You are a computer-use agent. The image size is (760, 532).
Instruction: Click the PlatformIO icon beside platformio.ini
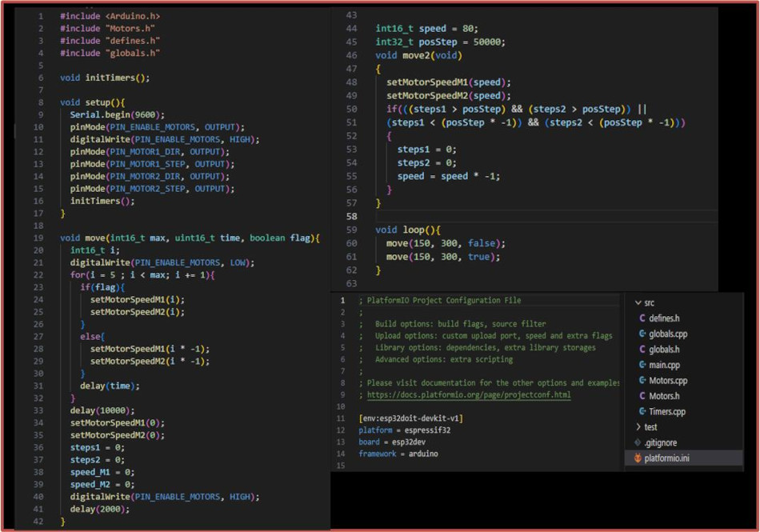point(638,458)
